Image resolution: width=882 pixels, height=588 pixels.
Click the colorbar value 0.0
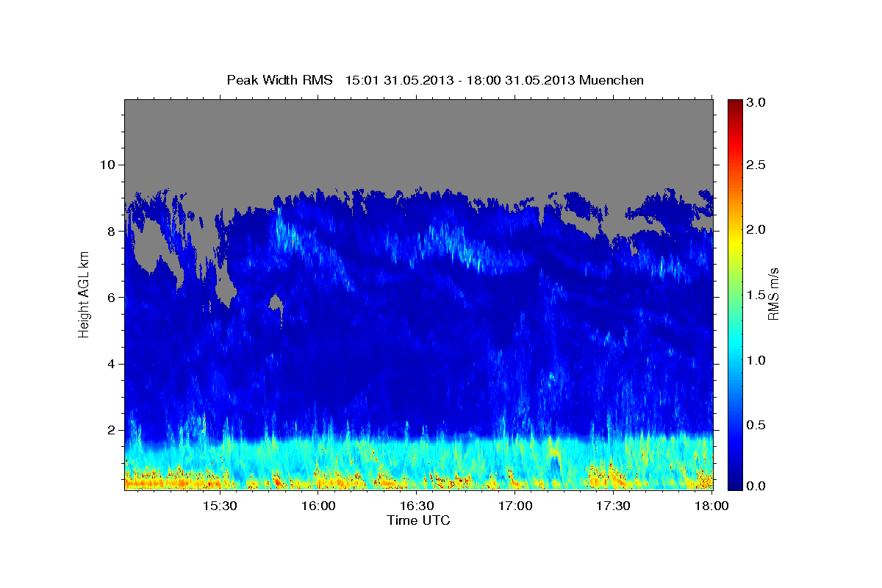point(757,487)
